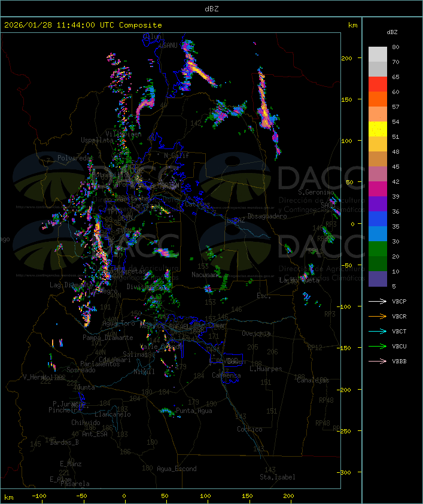The image size is (423, 504).
Task: Click the cyan VBCT arrow icon
Action: pos(378,331)
